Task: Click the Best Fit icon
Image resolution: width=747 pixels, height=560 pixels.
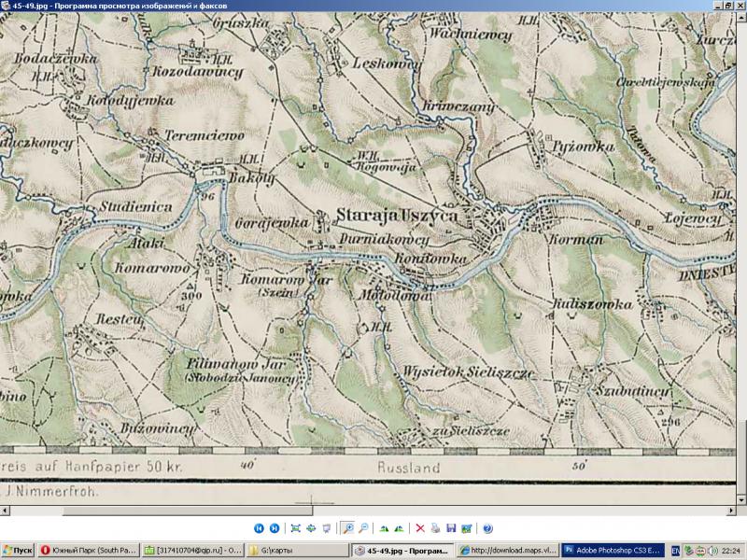Action: [295, 528]
